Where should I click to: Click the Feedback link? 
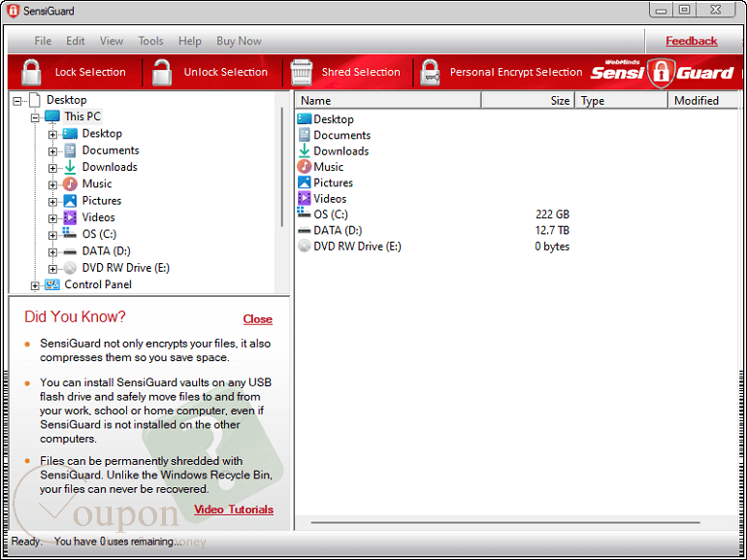pyautogui.click(x=692, y=41)
